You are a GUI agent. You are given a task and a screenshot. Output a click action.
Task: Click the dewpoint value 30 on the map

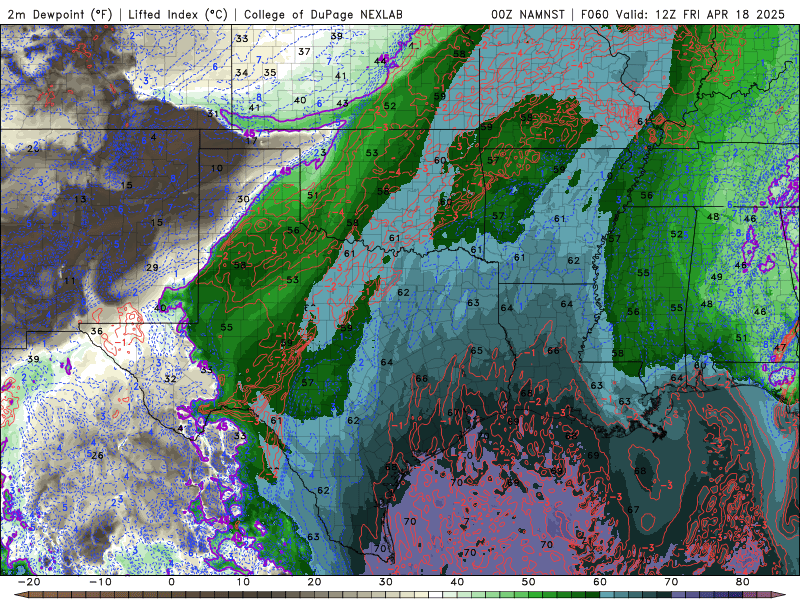(x=243, y=199)
